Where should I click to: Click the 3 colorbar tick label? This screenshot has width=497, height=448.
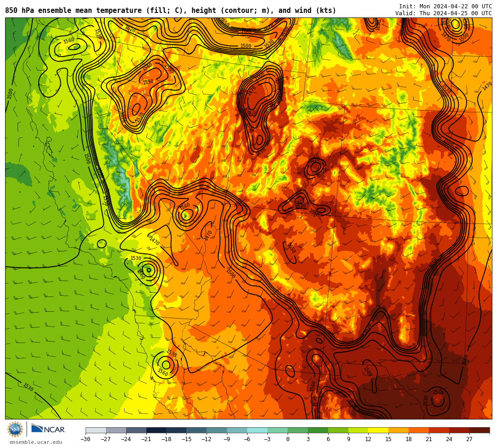[308, 439]
